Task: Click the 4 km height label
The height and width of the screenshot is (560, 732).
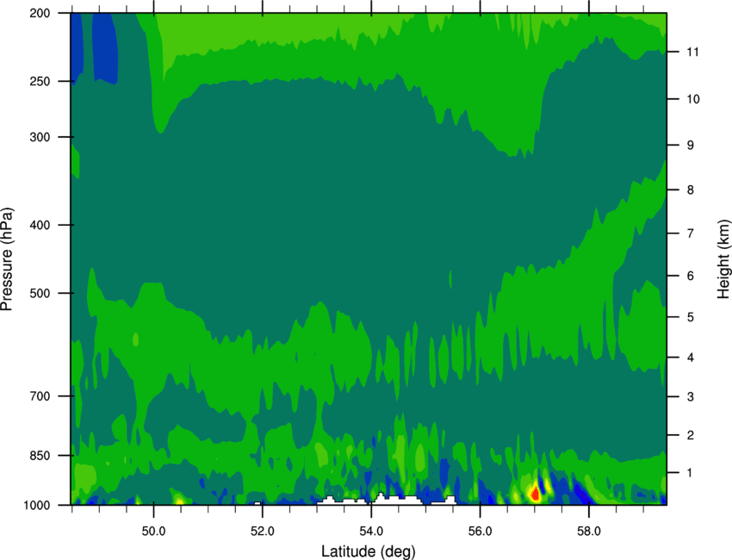Action: click(x=690, y=358)
